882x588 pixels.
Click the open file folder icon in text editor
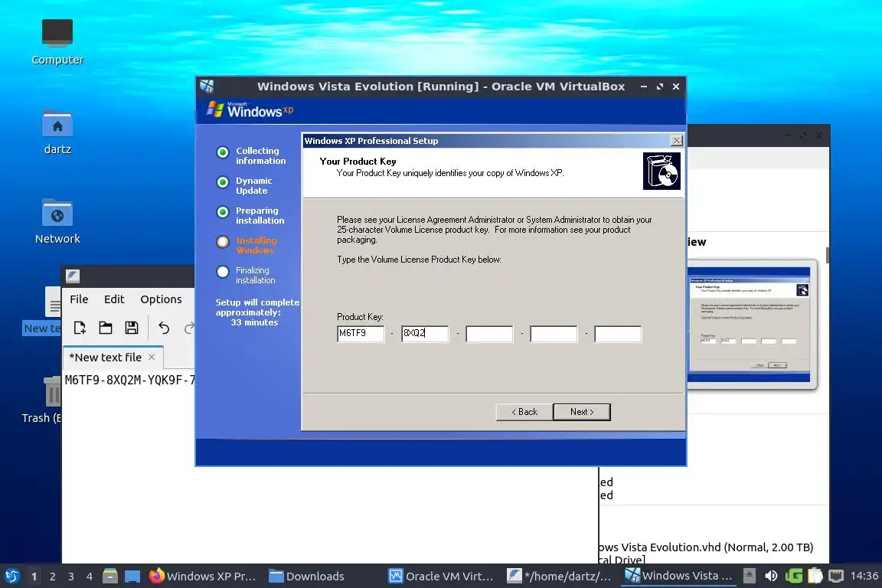(106, 328)
